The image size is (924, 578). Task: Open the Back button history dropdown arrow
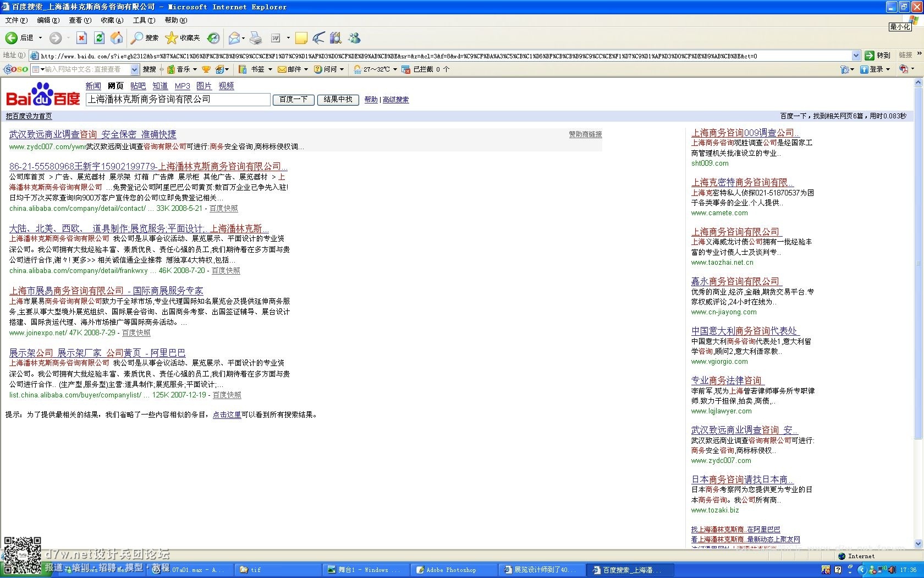(40, 38)
